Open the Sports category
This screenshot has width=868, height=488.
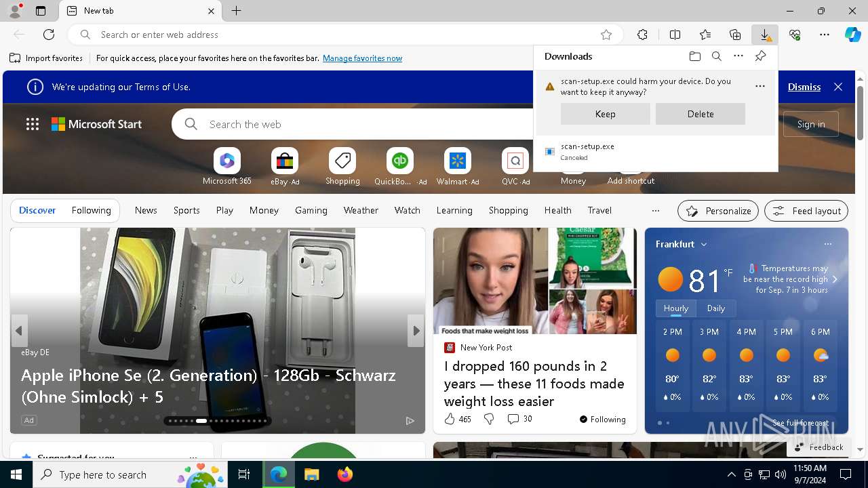(x=186, y=210)
